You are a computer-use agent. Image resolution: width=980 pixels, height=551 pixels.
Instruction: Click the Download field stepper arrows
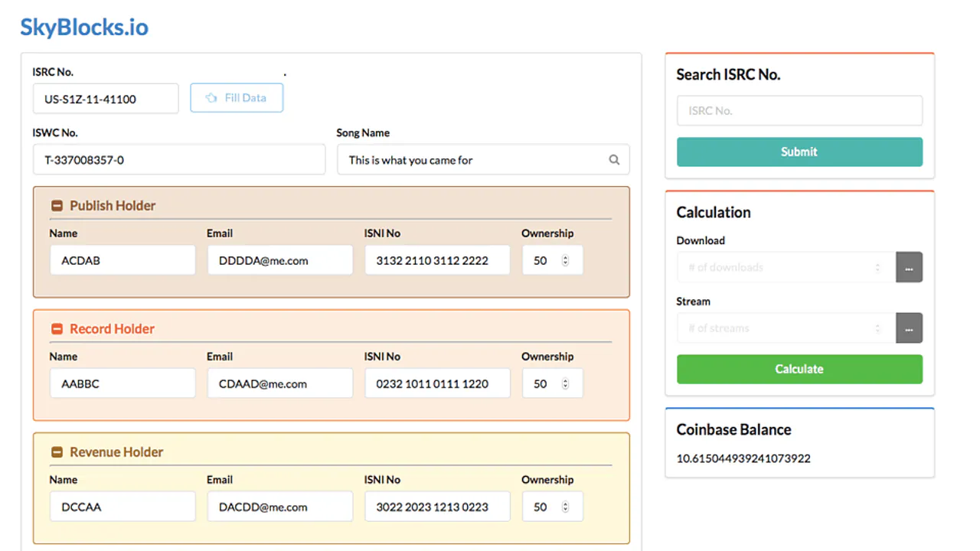point(877,267)
